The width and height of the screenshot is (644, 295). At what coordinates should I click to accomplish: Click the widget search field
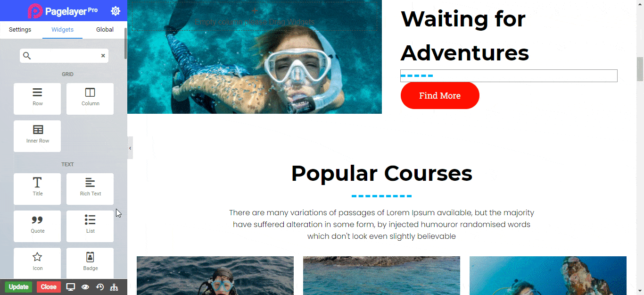pos(64,56)
